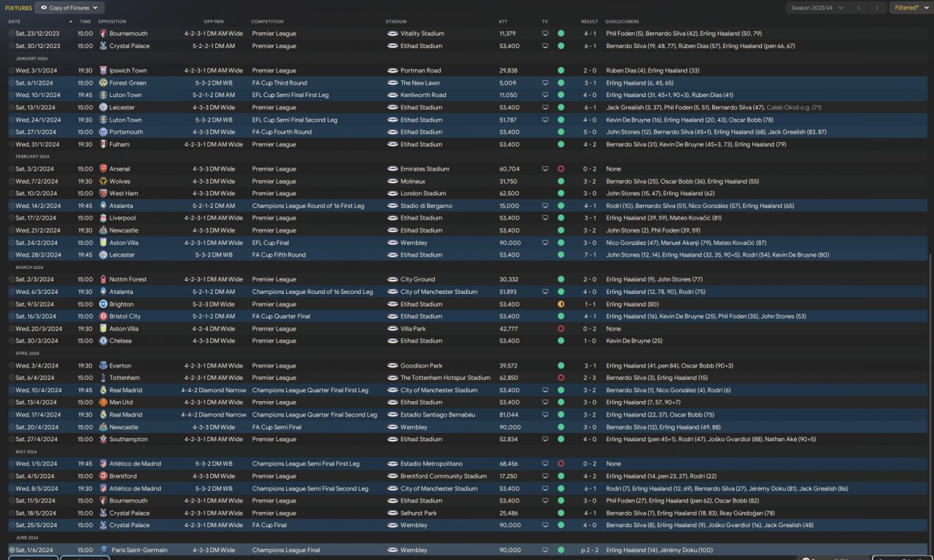The width and height of the screenshot is (934, 560).
Task: Click the Ipswich Town club badge
Action: click(103, 71)
